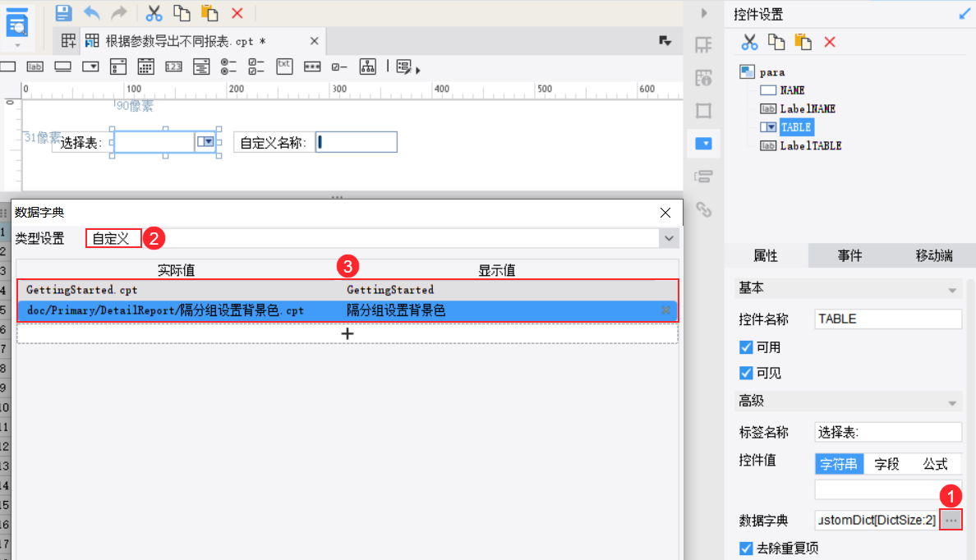Image resolution: width=976 pixels, height=560 pixels.
Task: Select the checkbox group widget icon
Action: (256, 67)
